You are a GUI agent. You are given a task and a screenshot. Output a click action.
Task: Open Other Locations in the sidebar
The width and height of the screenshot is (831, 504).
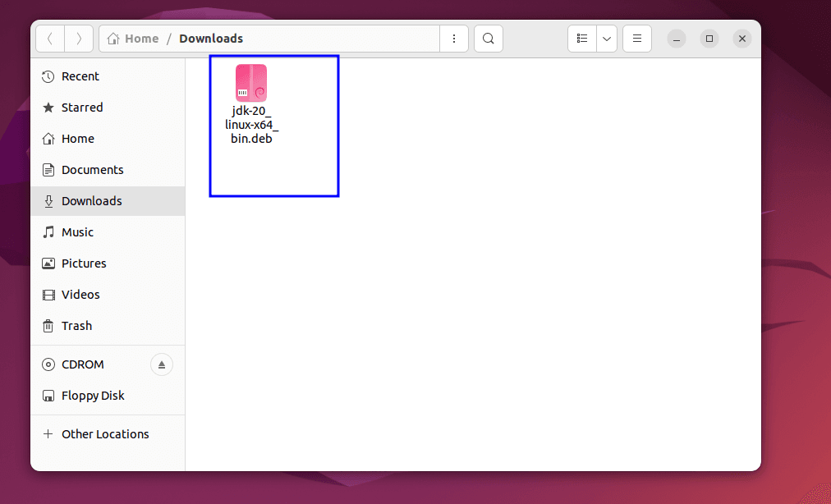coord(108,434)
